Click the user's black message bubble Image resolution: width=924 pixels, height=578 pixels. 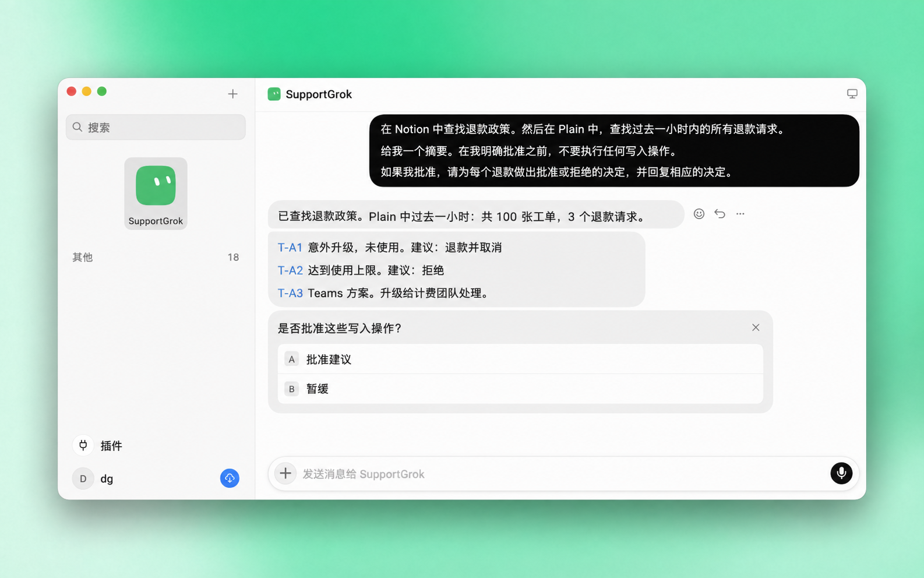[x=614, y=150]
